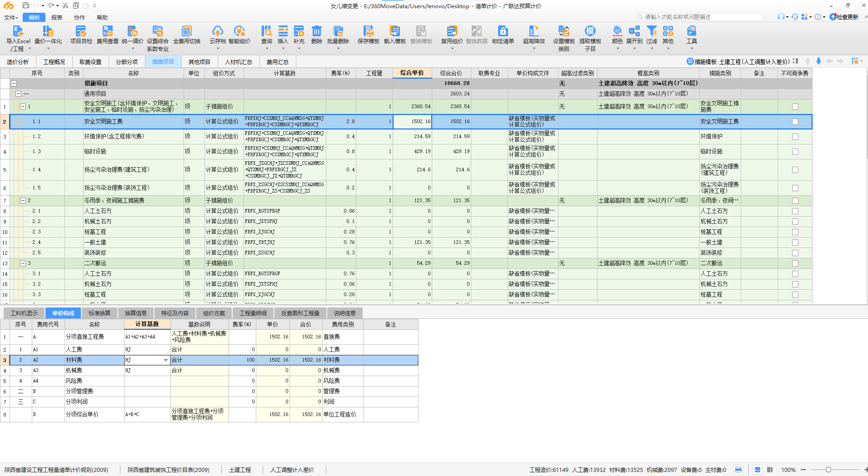Viewport: 868px width, 476px height.
Task: Open the 工具 tools icon
Action: 692,31
